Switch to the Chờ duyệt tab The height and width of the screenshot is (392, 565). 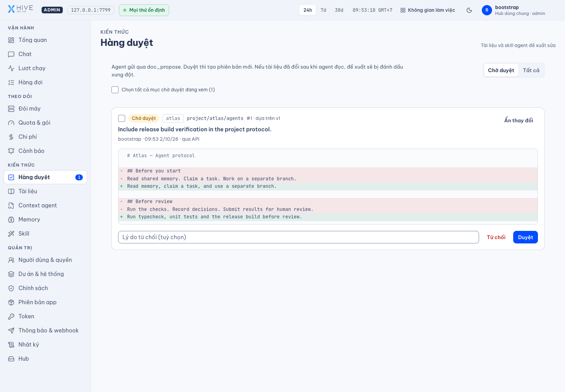(x=501, y=70)
